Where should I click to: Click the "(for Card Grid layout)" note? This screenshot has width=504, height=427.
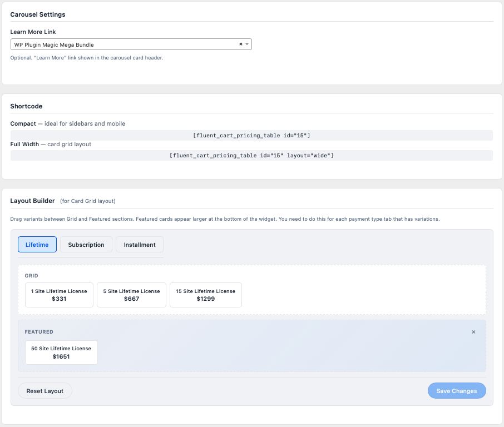88,201
